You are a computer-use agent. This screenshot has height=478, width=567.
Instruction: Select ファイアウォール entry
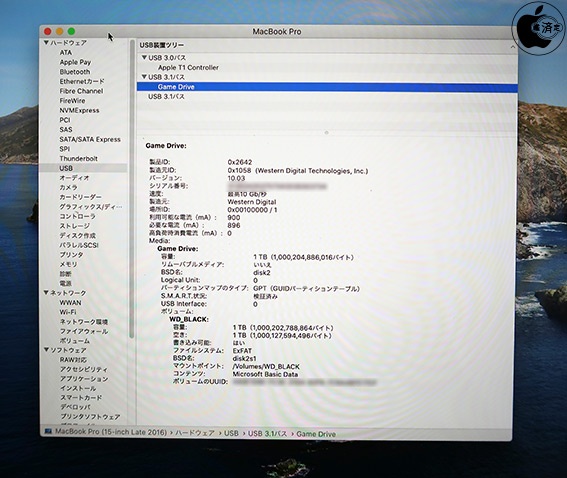pyautogui.click(x=84, y=331)
